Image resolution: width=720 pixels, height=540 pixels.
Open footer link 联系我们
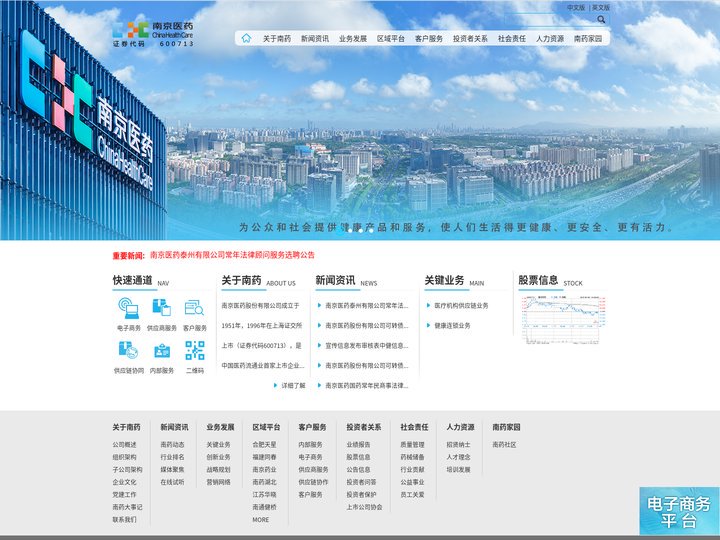[x=124, y=519]
